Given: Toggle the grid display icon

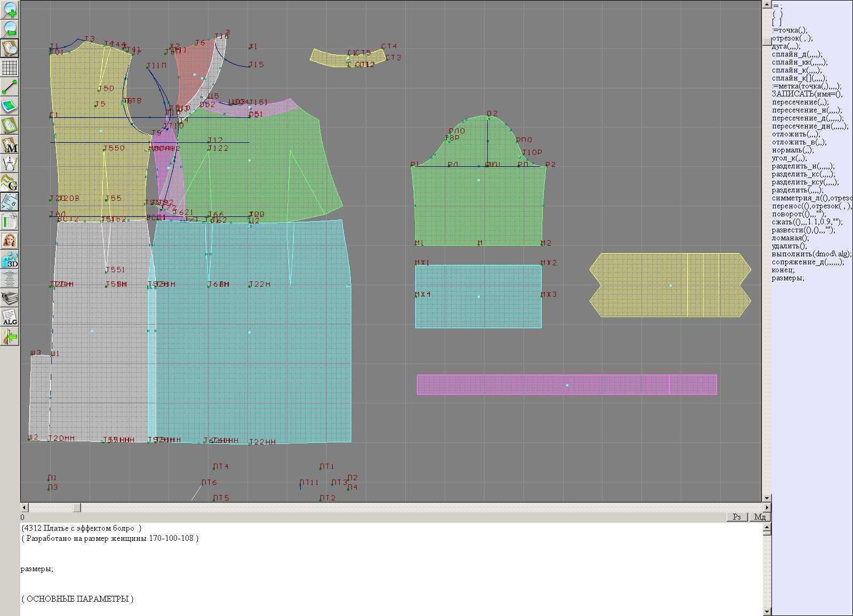Looking at the screenshot, I should click(x=10, y=68).
